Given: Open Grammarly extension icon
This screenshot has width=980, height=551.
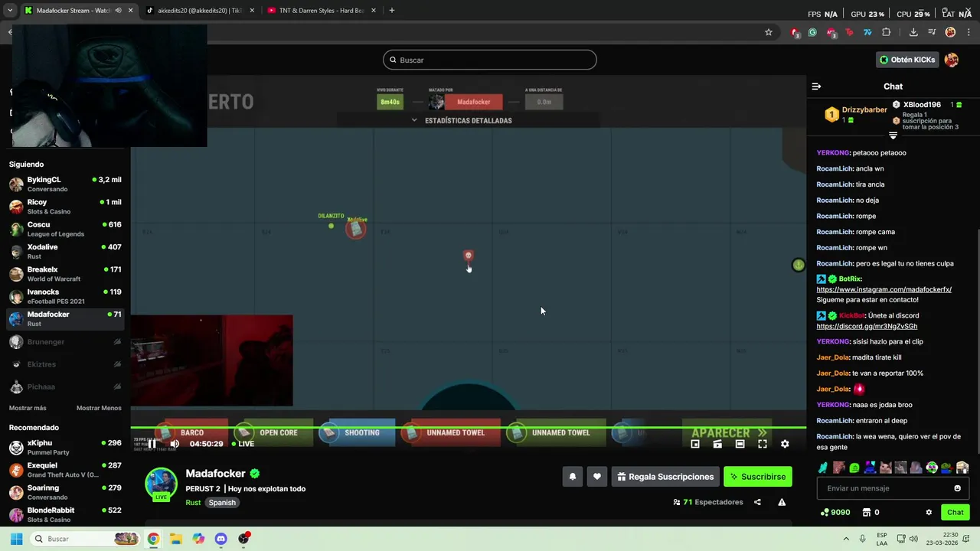Looking at the screenshot, I should (812, 32).
